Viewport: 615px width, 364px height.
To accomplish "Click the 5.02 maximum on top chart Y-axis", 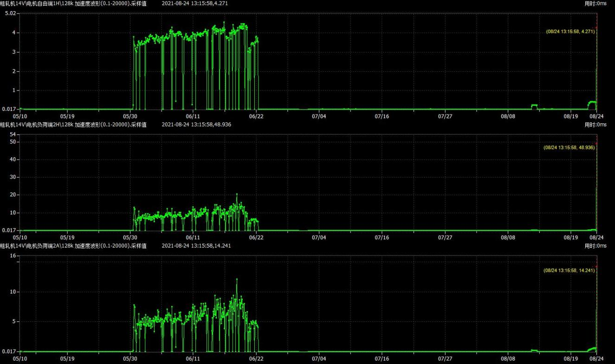I will click(10, 13).
